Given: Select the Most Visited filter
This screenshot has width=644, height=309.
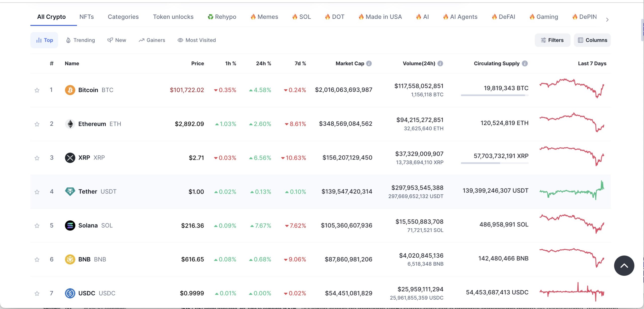Looking at the screenshot, I should (x=197, y=40).
